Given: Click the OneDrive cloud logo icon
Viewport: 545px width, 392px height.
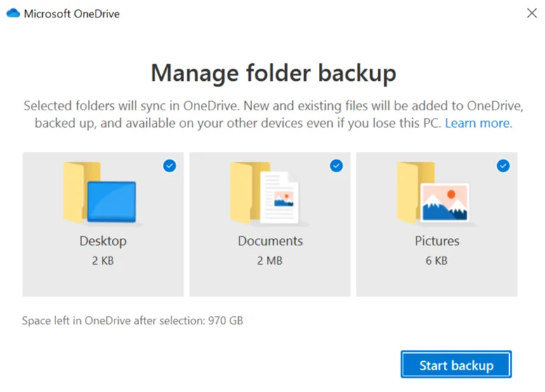Looking at the screenshot, I should click(13, 13).
